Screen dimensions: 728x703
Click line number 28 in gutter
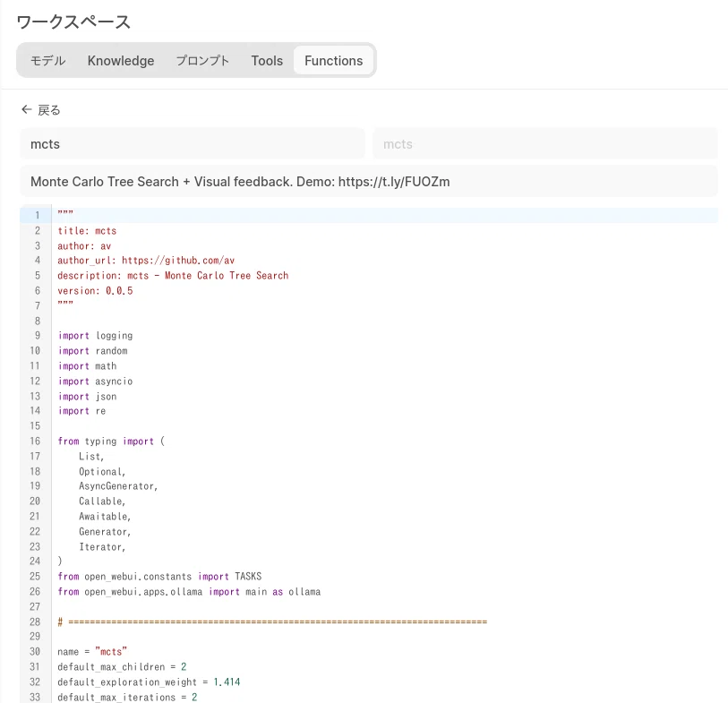[35, 622]
